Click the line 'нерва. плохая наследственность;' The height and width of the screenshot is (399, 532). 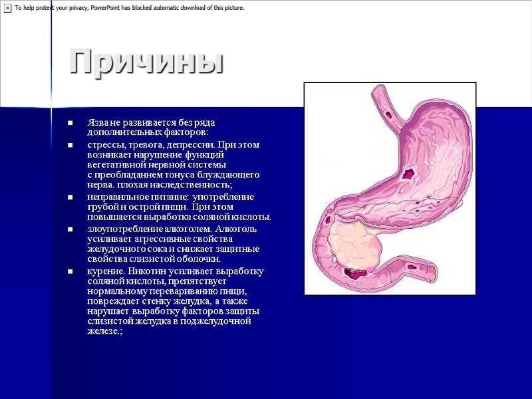160,185
